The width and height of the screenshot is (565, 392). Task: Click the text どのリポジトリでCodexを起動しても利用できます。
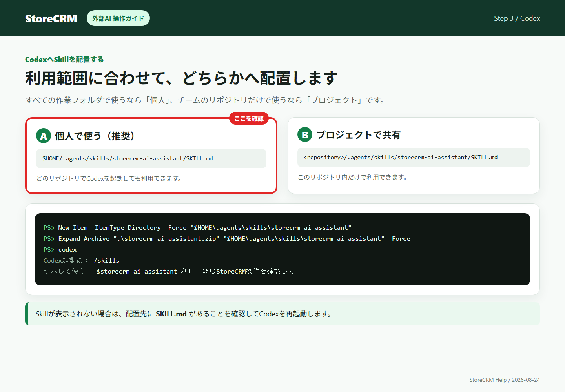coord(109,178)
